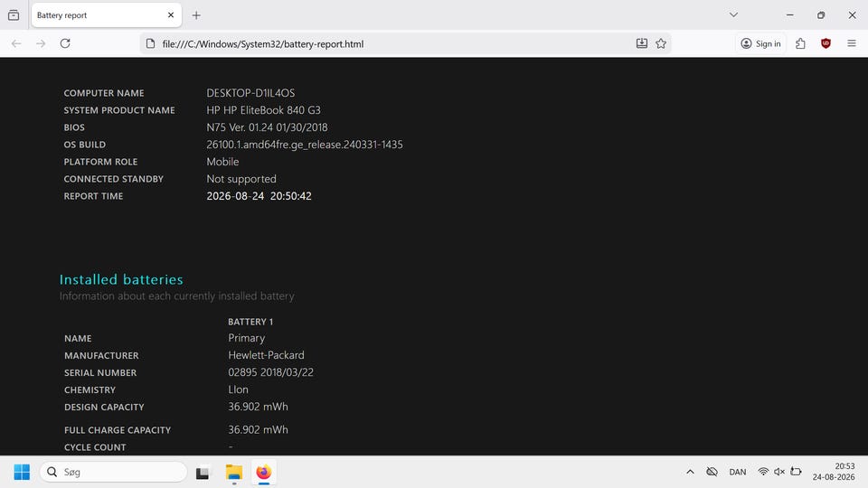Bookmark this page with the star icon
Screen dimensions: 868x488
point(661,43)
